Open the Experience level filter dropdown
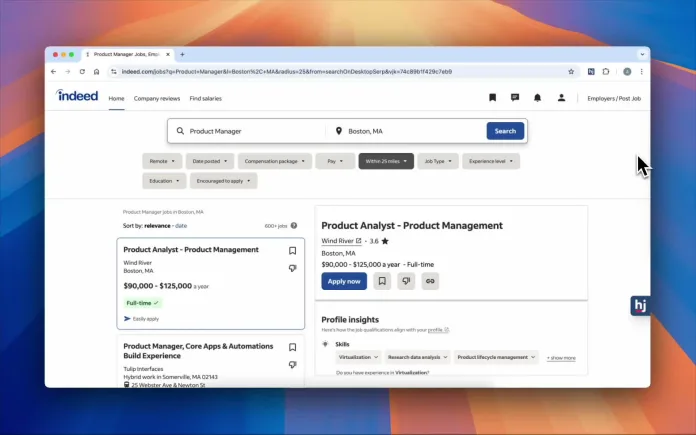 pos(492,160)
